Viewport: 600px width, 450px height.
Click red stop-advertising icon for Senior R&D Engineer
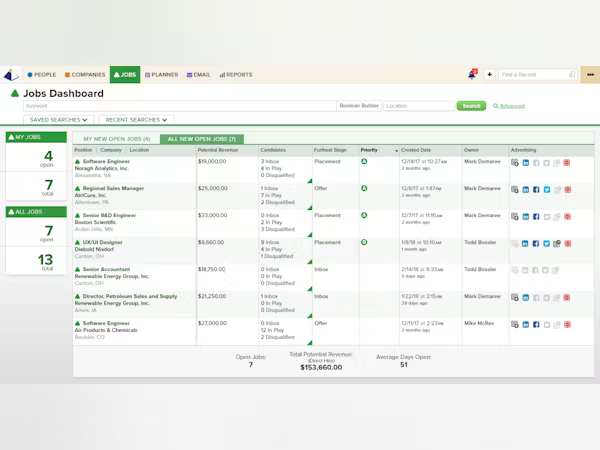pyautogui.click(x=567, y=217)
